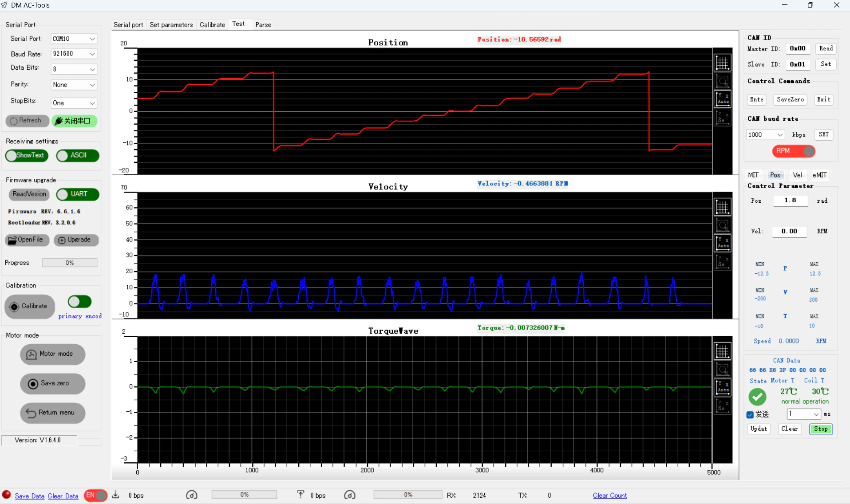Screen dimensions: 850x504
Task: Toggle the RPM unit switch
Action: [x=794, y=151]
